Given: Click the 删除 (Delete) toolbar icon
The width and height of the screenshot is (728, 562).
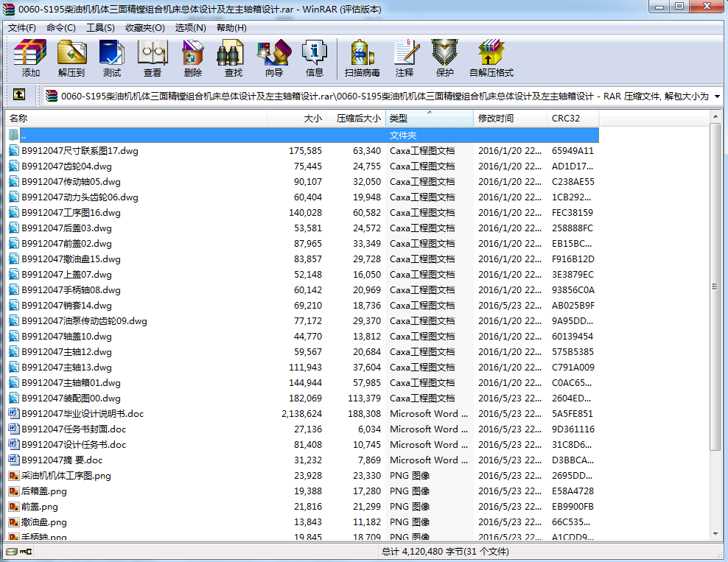Looking at the screenshot, I should pyautogui.click(x=192, y=58).
